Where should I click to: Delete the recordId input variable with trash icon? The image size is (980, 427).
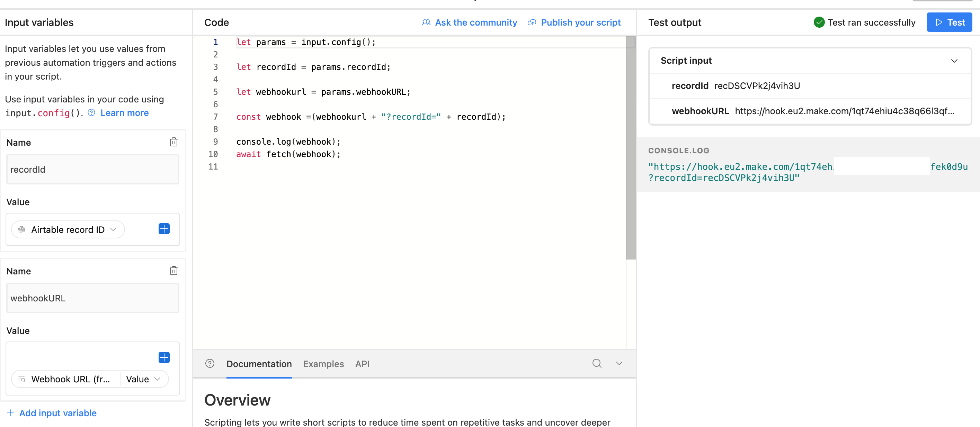tap(173, 142)
